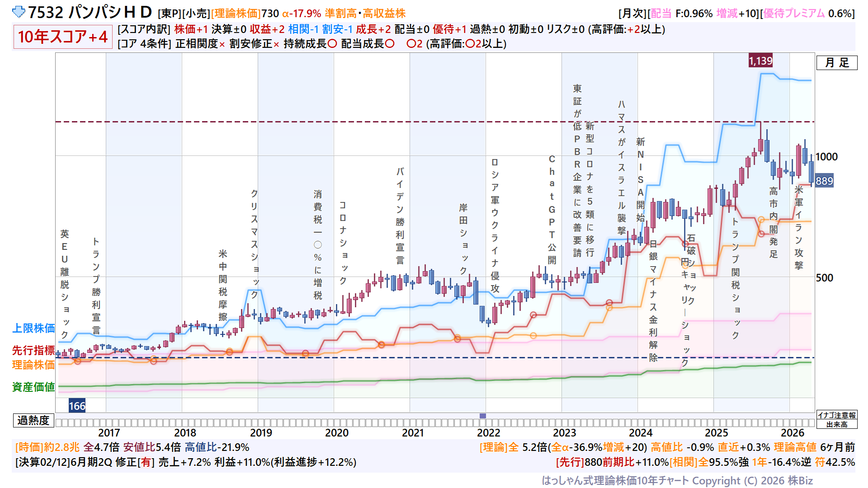The height and width of the screenshot is (488, 868).
Task: Click the 日銀マイナス金利解除 event label
Action: (653, 301)
